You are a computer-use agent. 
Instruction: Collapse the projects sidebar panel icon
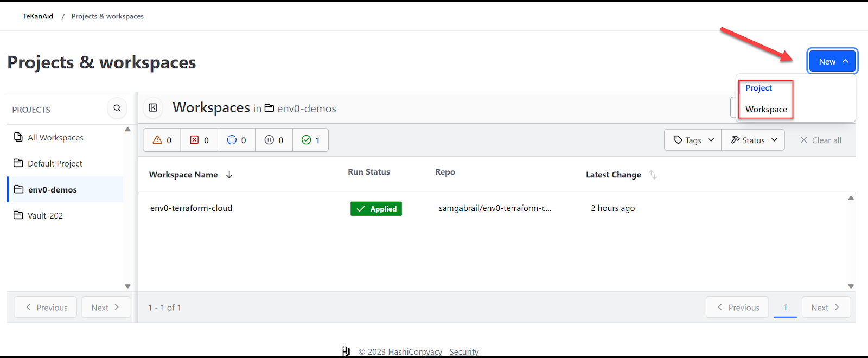point(153,107)
